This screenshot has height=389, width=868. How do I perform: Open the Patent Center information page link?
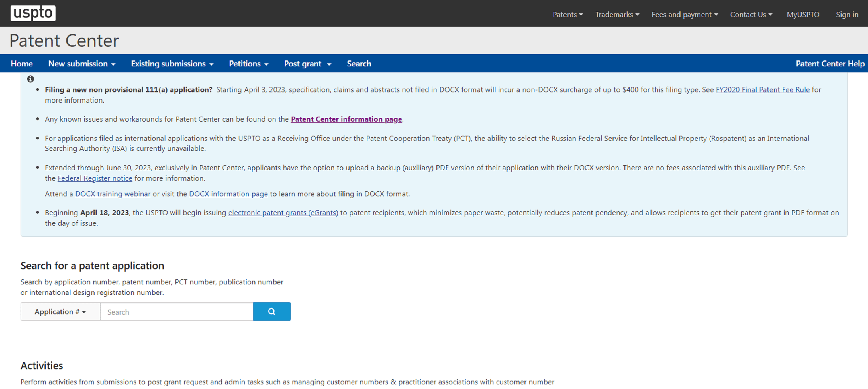tap(346, 119)
